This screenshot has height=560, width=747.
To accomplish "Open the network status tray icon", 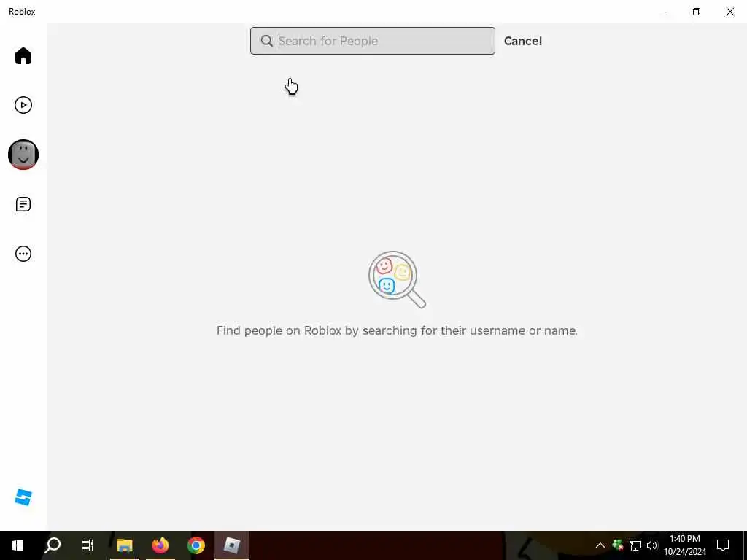I will [635, 545].
